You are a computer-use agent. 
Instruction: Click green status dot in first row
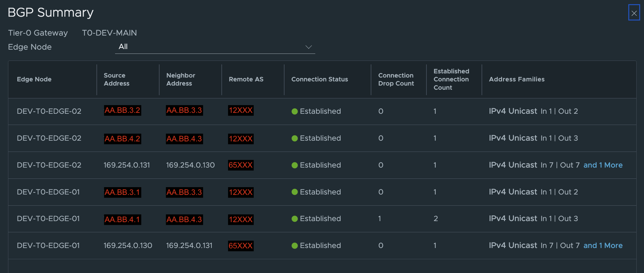(x=295, y=112)
